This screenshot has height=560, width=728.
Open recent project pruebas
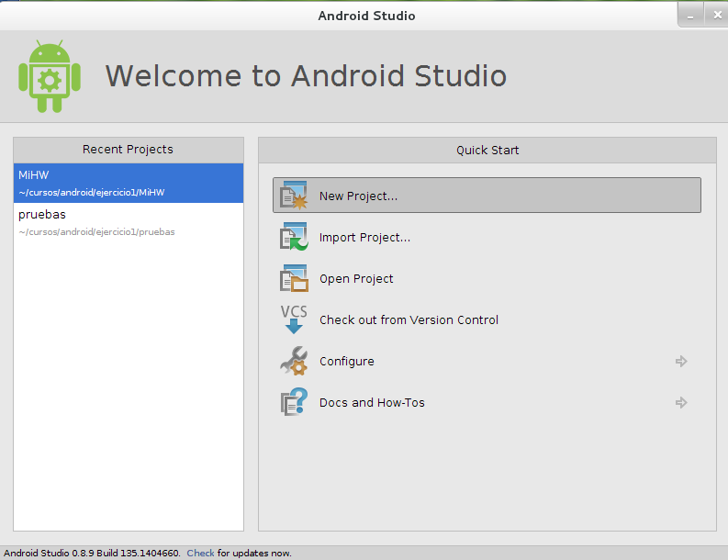(129, 222)
